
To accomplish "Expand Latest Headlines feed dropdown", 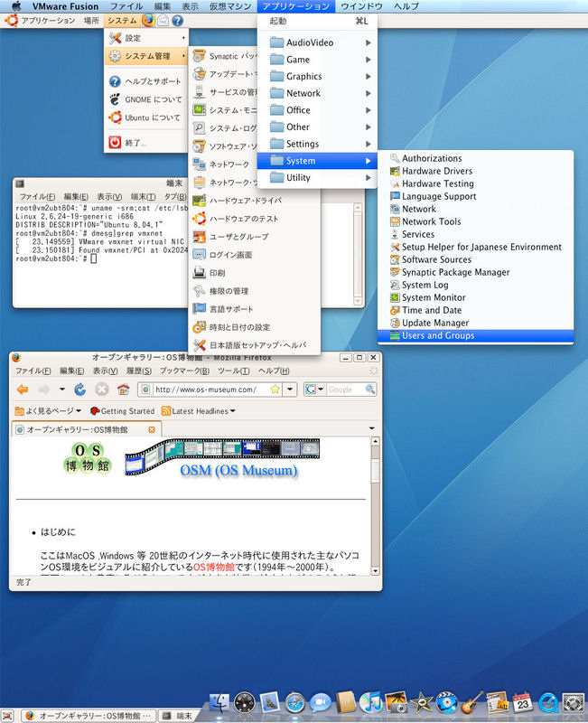I will coord(198,411).
